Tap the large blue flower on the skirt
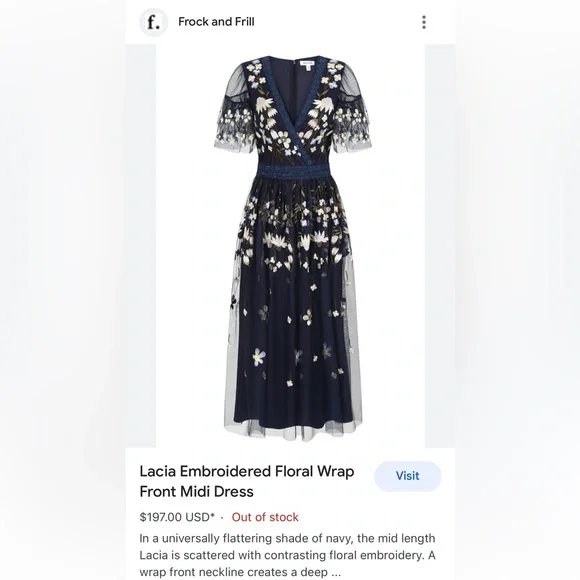This screenshot has width=580, height=580. (259, 357)
